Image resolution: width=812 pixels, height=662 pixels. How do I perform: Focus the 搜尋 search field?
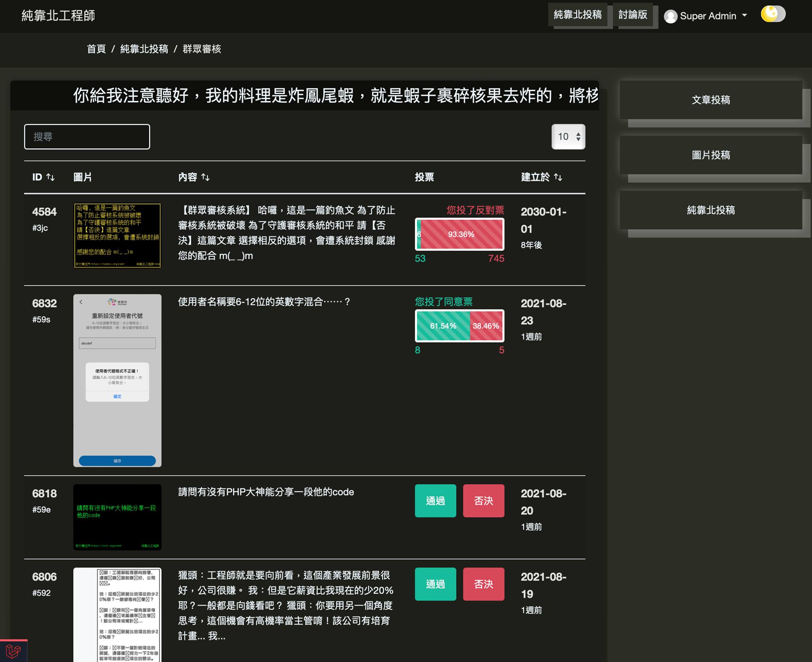[x=87, y=137]
